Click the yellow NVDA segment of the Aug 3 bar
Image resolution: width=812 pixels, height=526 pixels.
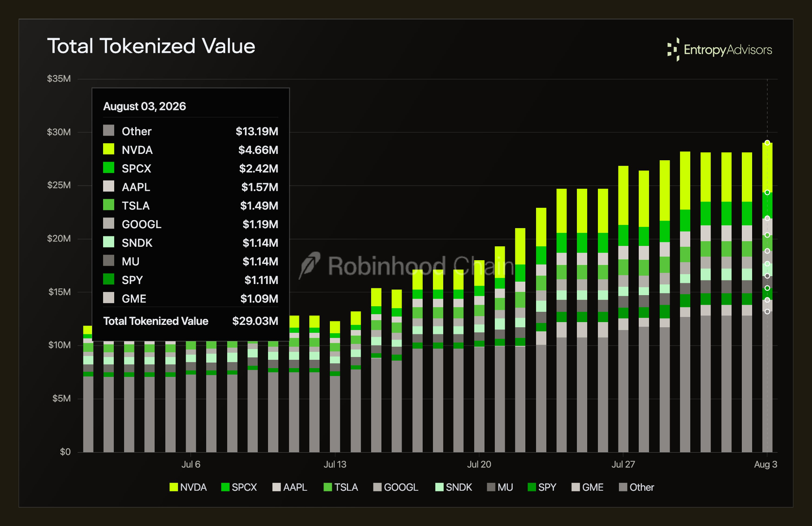767,168
